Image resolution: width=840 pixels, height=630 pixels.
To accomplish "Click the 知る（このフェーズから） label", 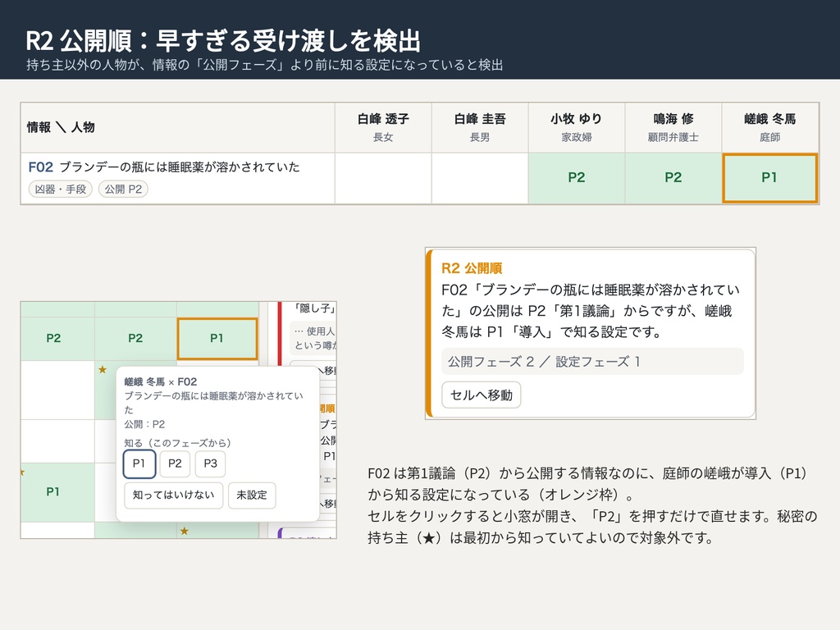I will pos(178,443).
